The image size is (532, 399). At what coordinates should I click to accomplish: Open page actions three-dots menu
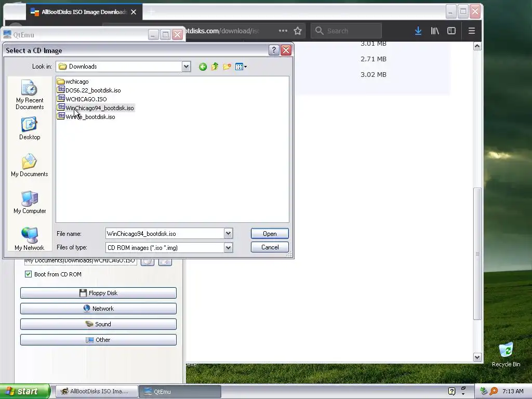[283, 31]
